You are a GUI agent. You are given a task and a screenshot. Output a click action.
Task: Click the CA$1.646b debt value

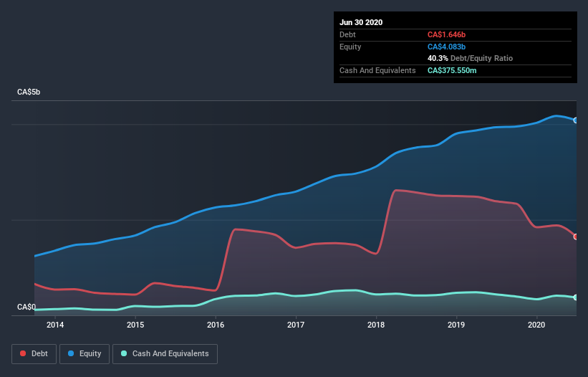447,34
